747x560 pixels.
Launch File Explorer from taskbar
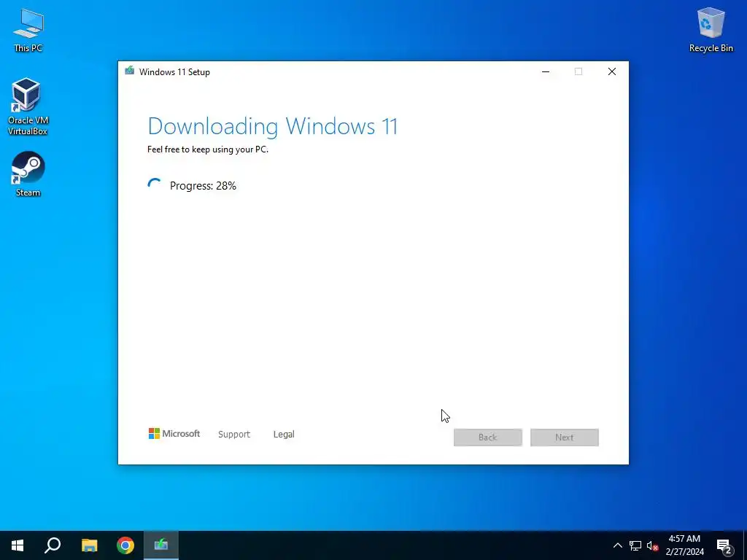click(89, 545)
